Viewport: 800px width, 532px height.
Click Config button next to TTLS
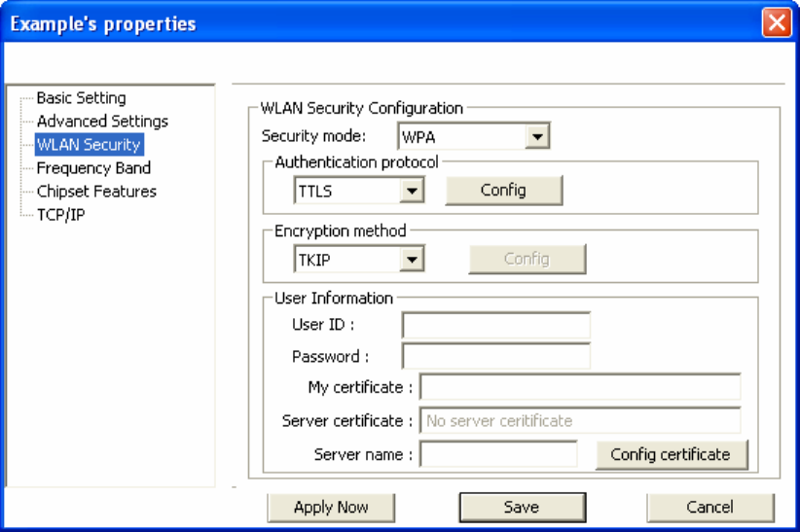click(503, 191)
